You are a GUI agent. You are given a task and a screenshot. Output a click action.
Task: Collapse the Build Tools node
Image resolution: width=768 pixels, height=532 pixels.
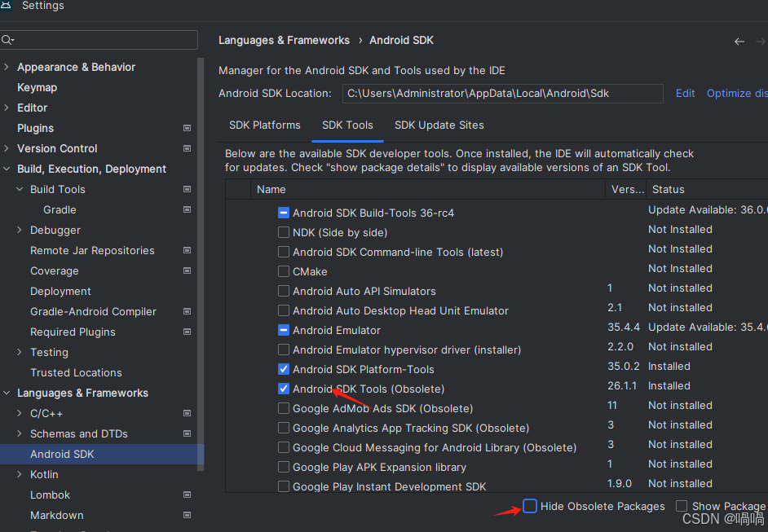20,189
